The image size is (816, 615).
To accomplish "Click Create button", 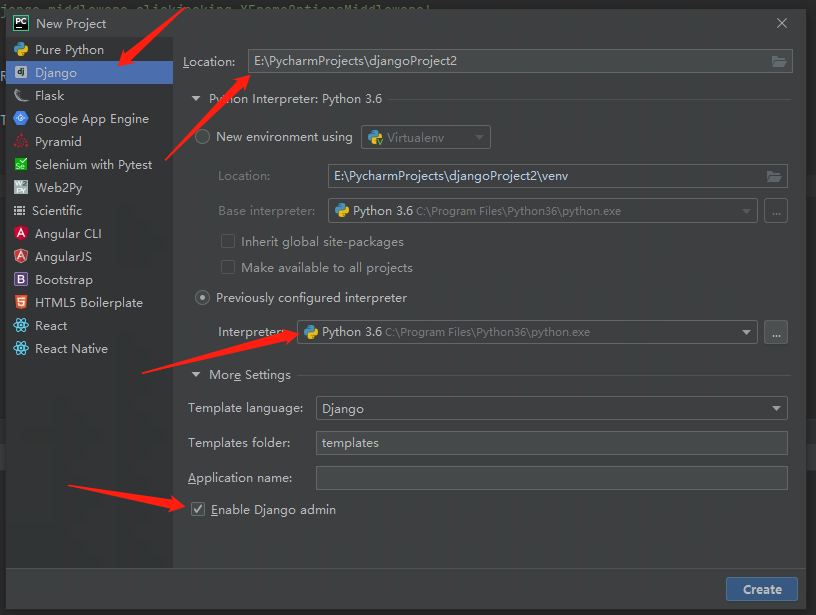I will 762,589.
